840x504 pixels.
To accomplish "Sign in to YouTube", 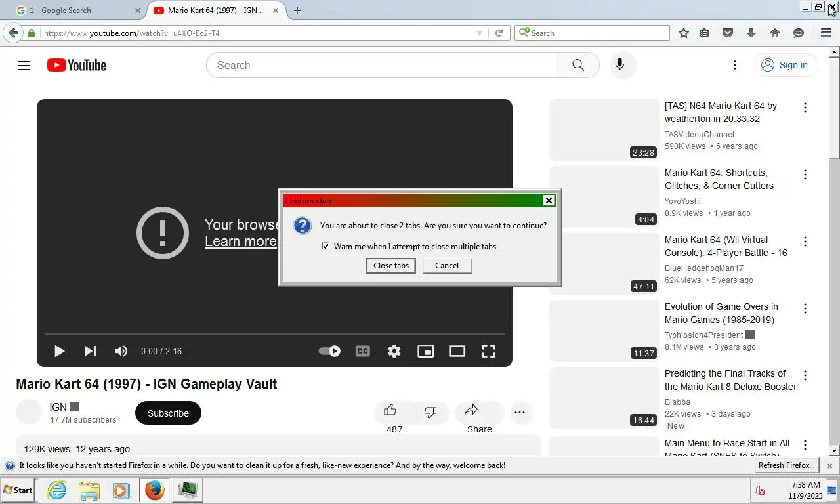I will click(785, 65).
